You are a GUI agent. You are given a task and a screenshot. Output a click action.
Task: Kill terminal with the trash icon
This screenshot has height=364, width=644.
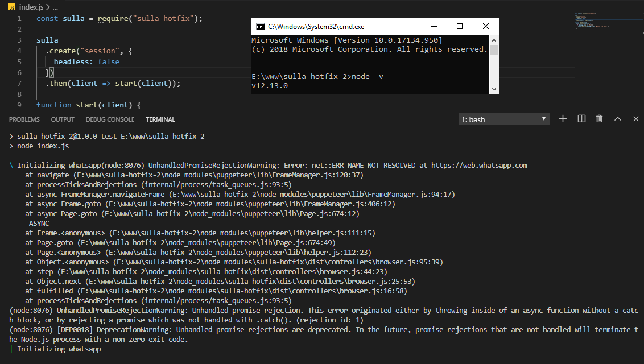coord(599,119)
